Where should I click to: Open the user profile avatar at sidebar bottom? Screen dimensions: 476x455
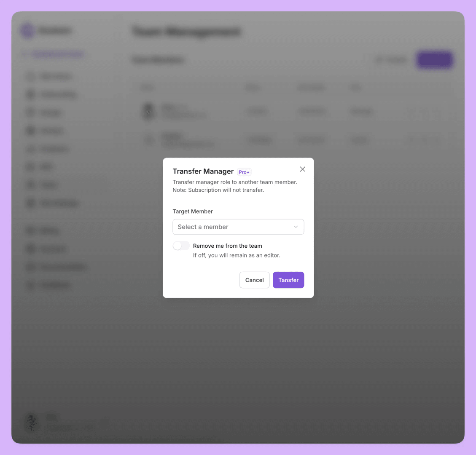[x=32, y=422]
